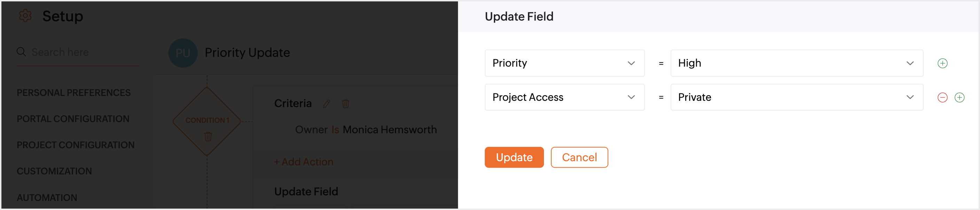Click the Search here input field
The height and width of the screenshot is (210, 980).
coord(84,52)
